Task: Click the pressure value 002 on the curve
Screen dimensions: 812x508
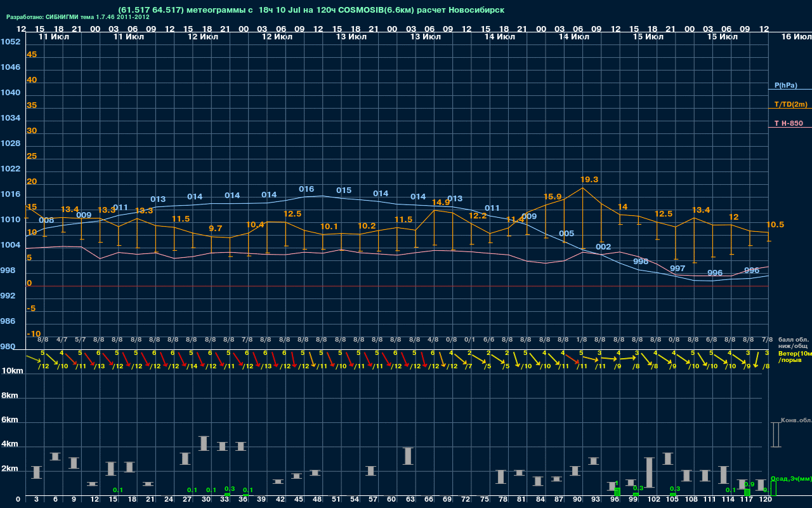Action: click(x=603, y=247)
